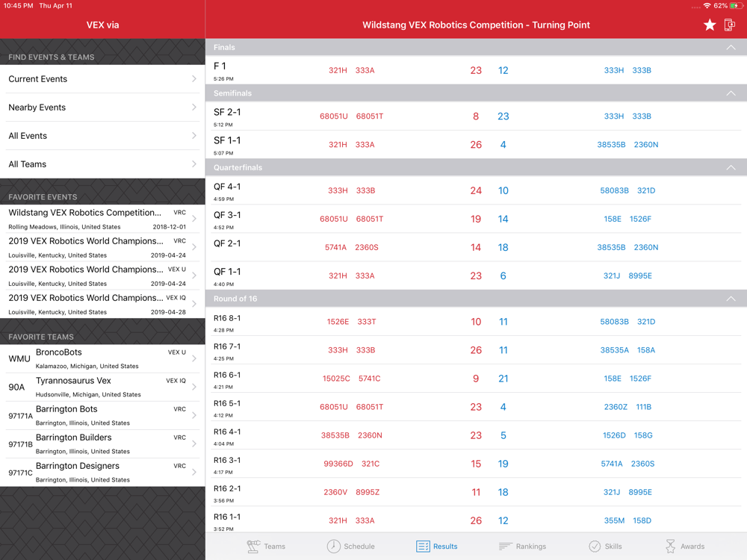Open match R16 3-1

click(476, 464)
